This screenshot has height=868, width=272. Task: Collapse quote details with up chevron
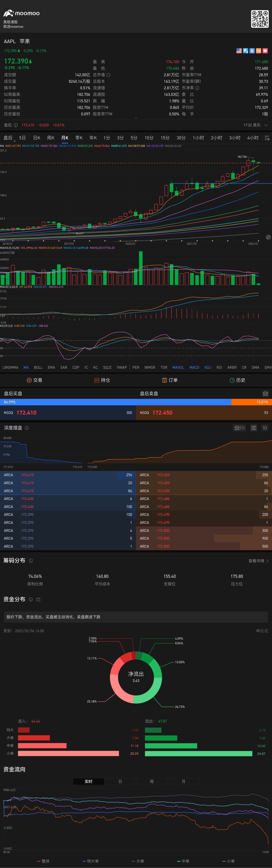136,118
